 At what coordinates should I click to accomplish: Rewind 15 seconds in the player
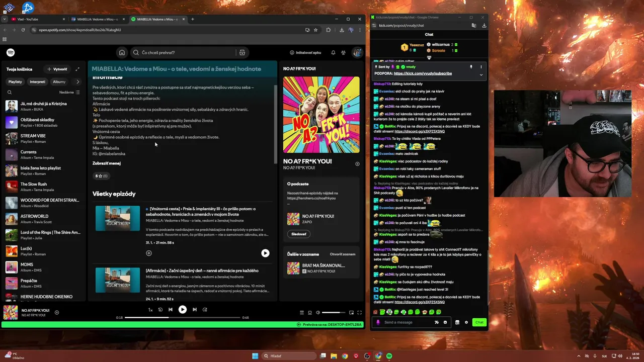coord(160,310)
